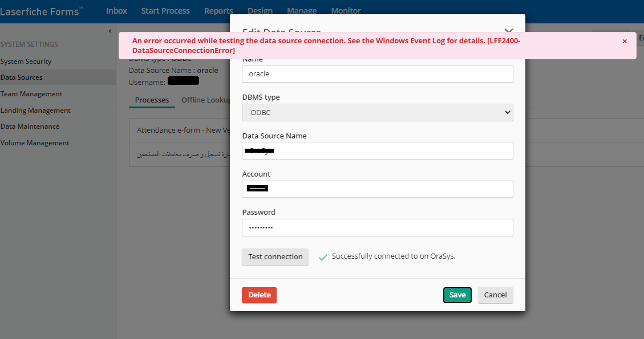The image size is (644, 339).
Task: Open System Security settings
Action: coord(26,61)
